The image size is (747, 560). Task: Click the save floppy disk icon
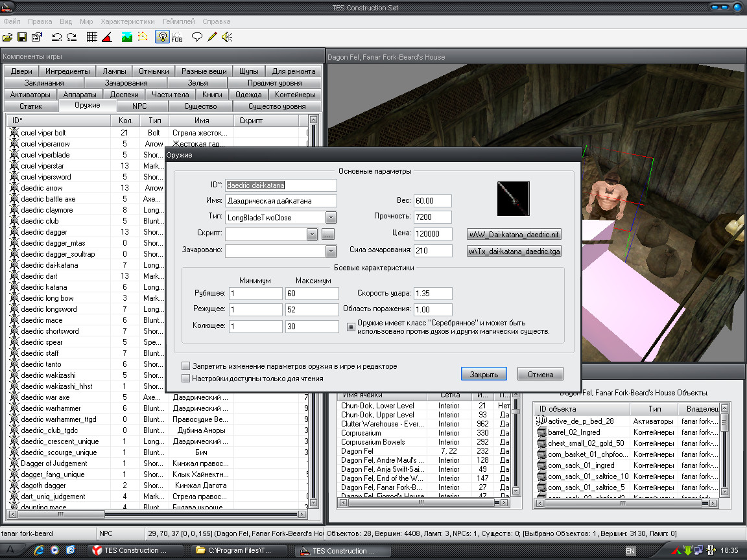click(x=22, y=37)
